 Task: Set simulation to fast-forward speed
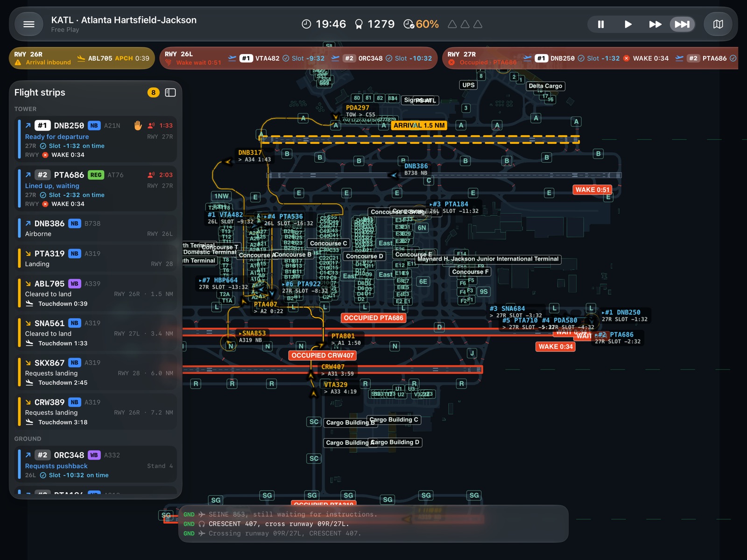point(655,24)
